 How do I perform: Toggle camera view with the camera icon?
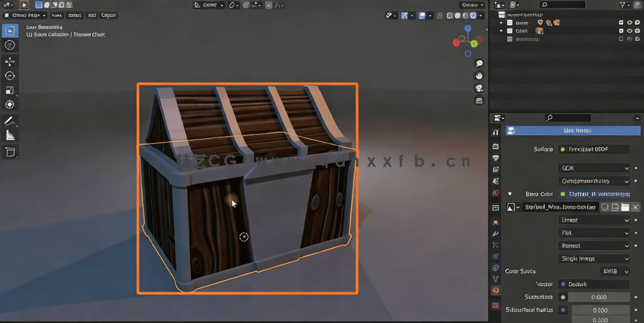point(479,88)
